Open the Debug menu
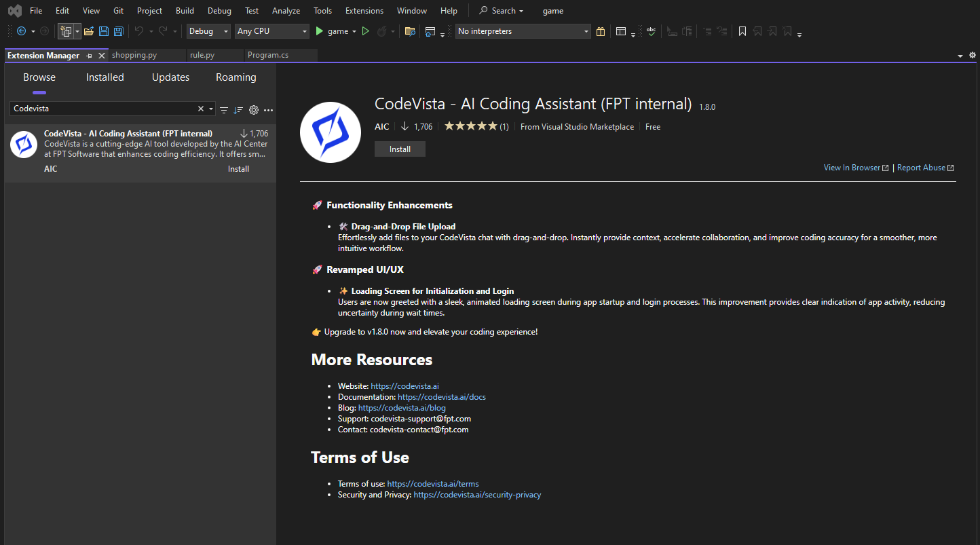Screen dimensions: 980x545 point(219,11)
